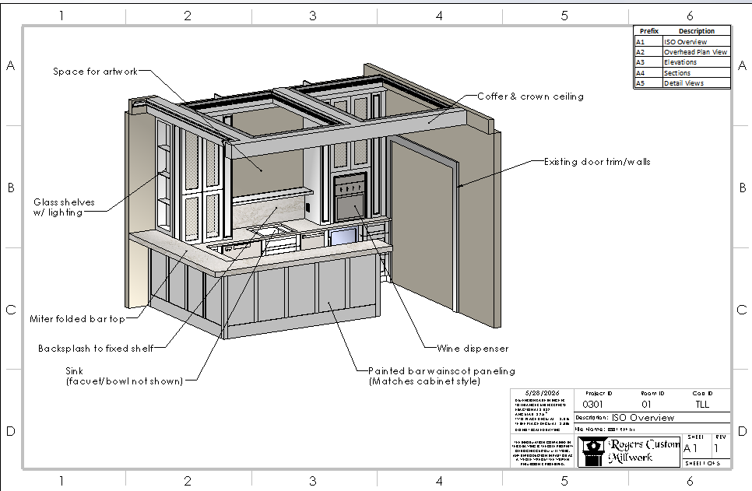Select the 'Coffer & crown ceiling' note

tap(530, 96)
